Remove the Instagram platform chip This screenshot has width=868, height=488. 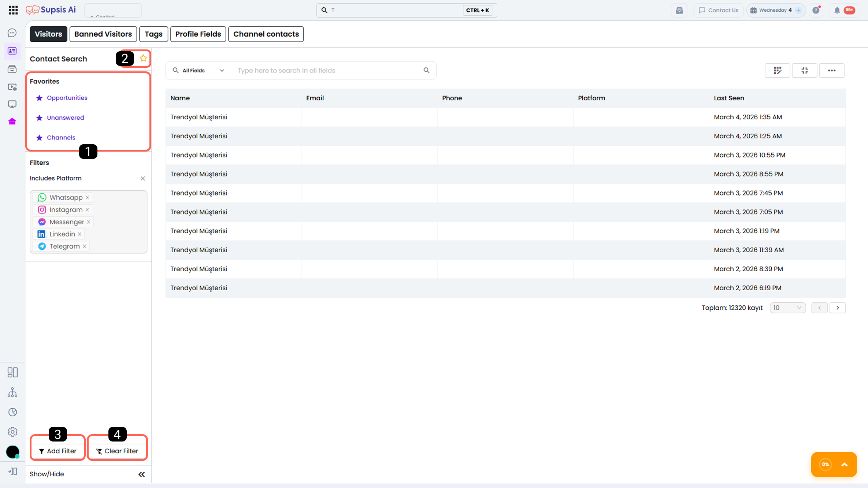(x=87, y=210)
